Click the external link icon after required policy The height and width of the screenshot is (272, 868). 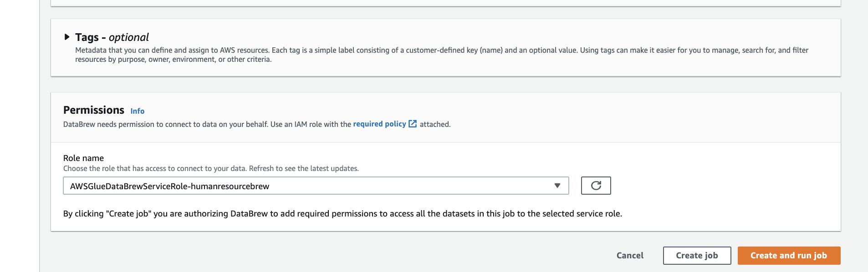pos(413,124)
